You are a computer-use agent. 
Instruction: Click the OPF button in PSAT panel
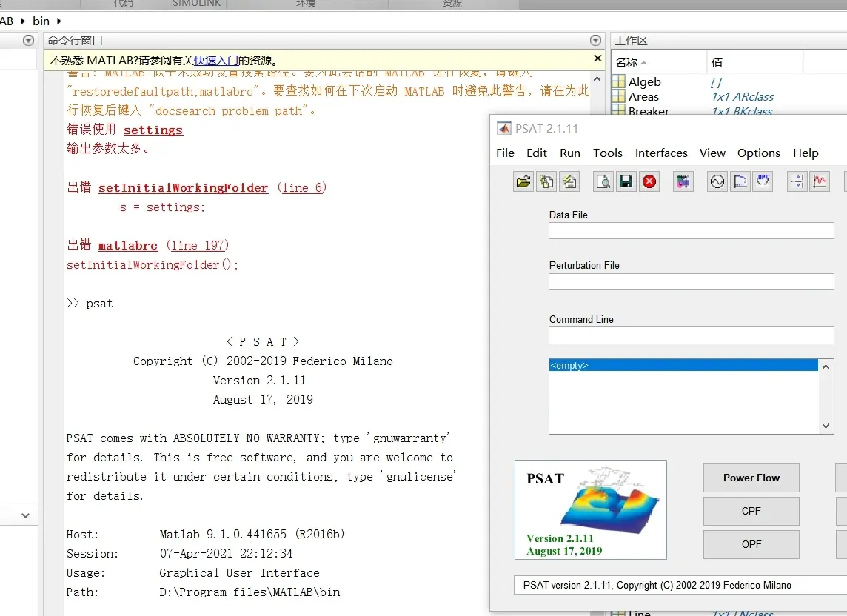click(751, 544)
